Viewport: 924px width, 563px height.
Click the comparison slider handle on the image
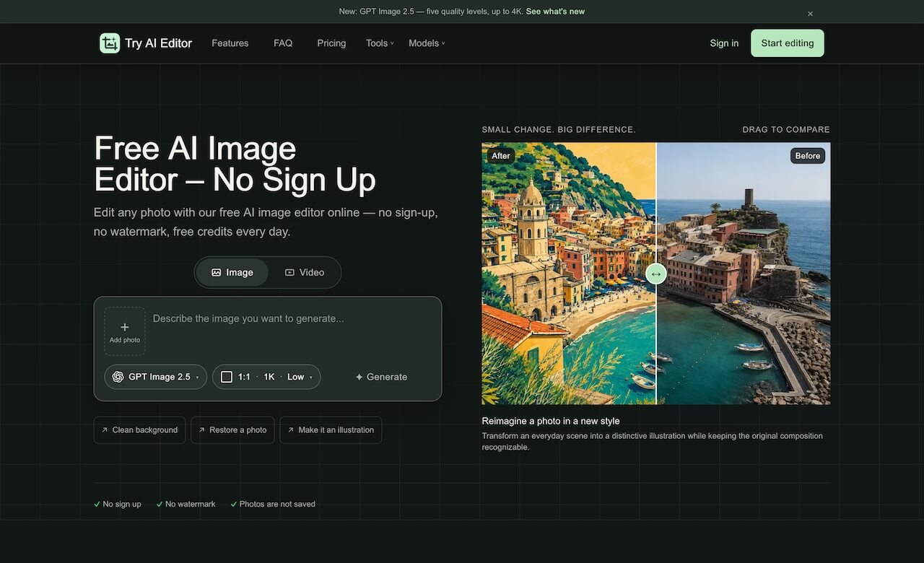(656, 274)
